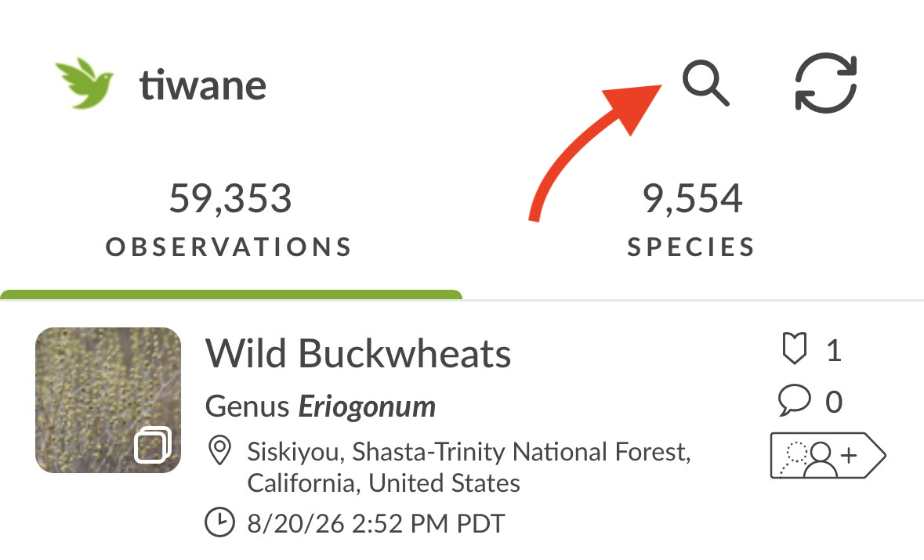
Task: Click the location pin icon
Action: [x=219, y=451]
